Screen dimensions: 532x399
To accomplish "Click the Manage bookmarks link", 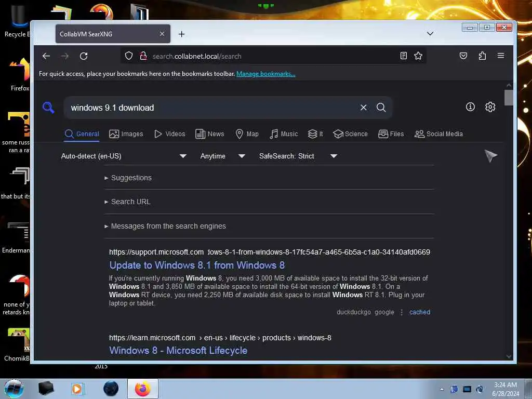I will pyautogui.click(x=265, y=74).
